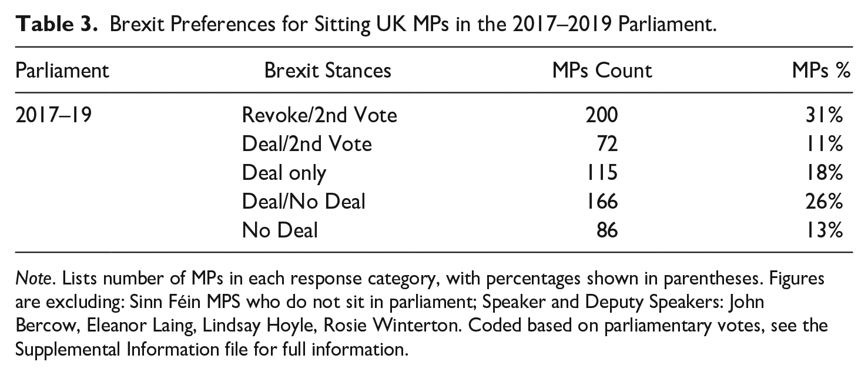Click the MPs count value 115

tap(601, 172)
